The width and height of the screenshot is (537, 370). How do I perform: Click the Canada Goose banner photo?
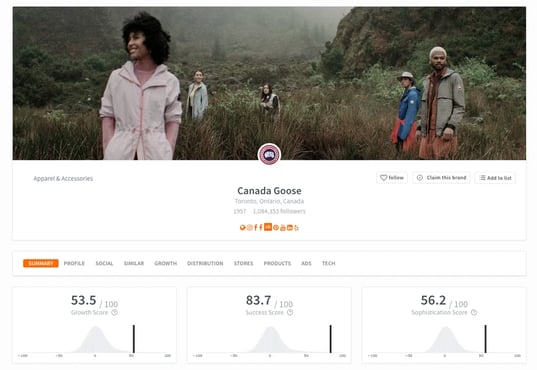coord(269,83)
